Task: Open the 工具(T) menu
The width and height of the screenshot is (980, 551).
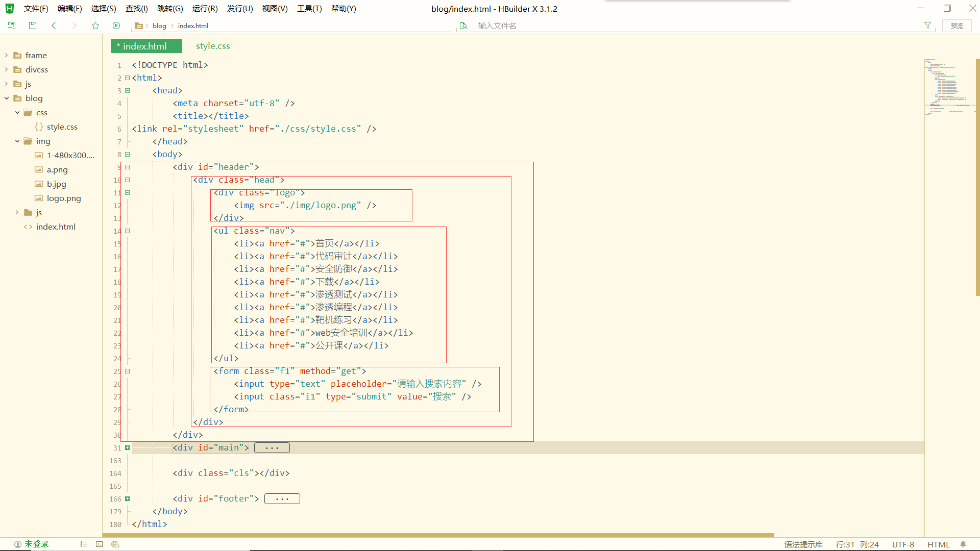Action: (309, 9)
